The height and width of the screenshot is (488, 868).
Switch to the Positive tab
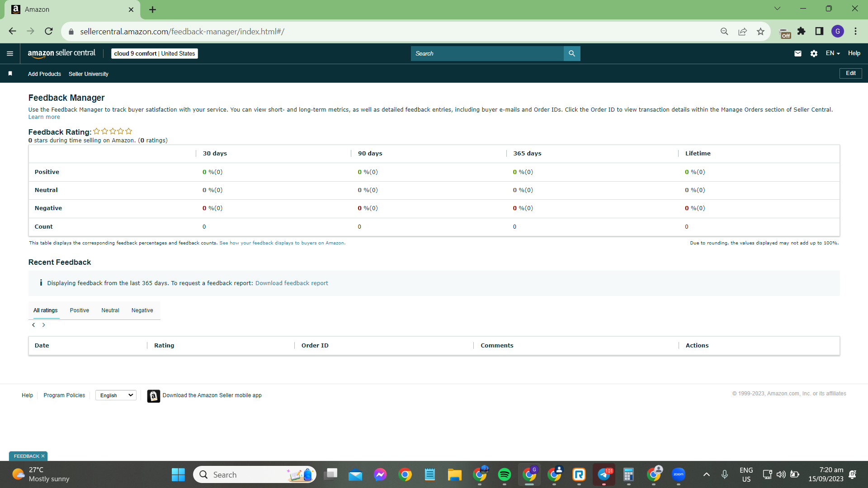80,310
